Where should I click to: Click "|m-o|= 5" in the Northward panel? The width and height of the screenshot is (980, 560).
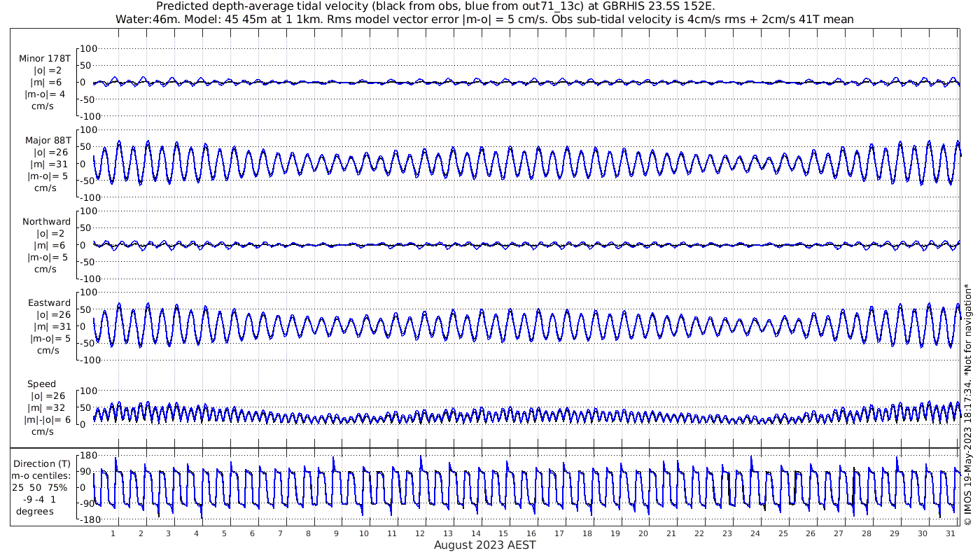coord(46,258)
